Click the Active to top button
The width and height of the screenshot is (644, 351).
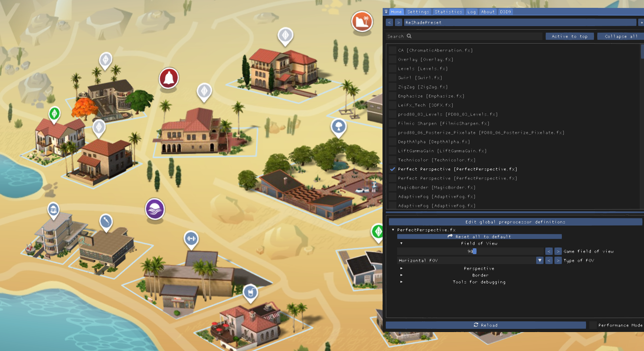(569, 36)
